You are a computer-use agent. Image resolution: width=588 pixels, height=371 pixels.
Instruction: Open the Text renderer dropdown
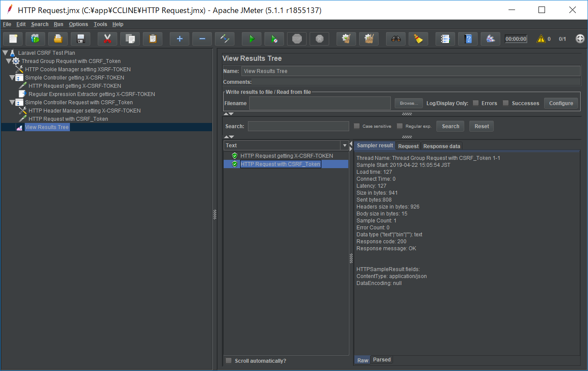point(345,146)
